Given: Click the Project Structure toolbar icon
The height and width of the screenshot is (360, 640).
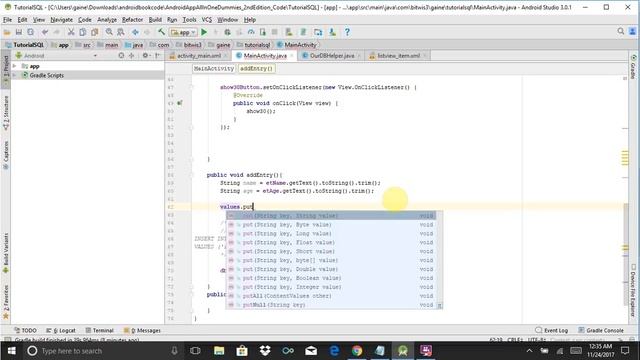Looking at the screenshot, I should point(318,32).
